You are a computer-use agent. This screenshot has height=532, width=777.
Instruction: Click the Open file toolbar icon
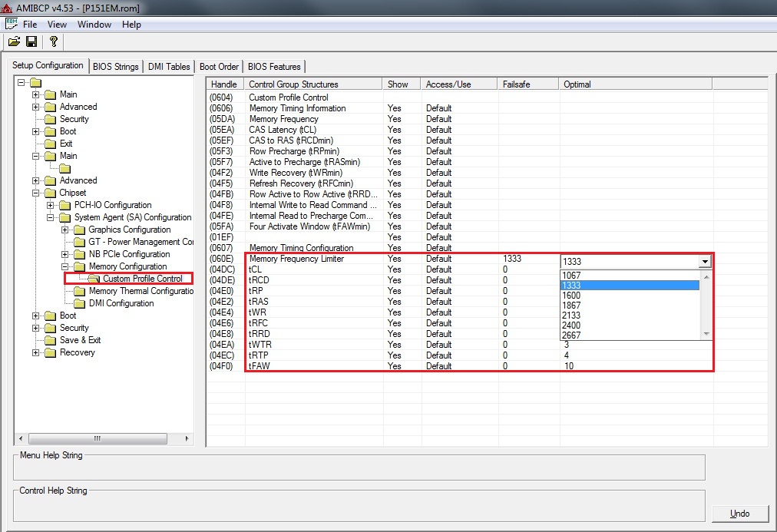coord(14,41)
